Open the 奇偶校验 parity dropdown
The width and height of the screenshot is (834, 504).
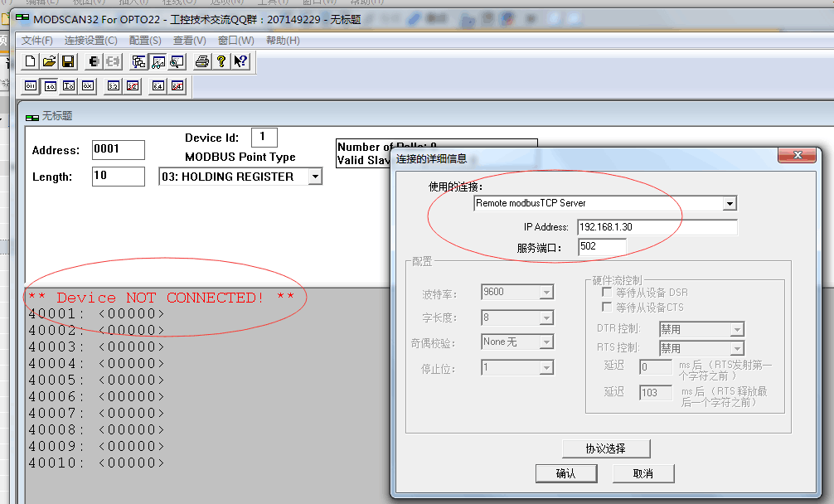(546, 342)
